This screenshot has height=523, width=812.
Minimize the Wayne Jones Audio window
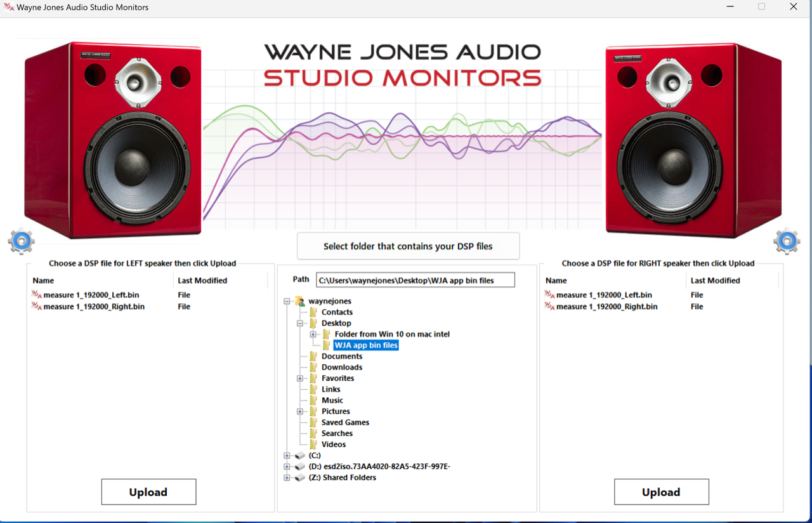[x=730, y=7]
